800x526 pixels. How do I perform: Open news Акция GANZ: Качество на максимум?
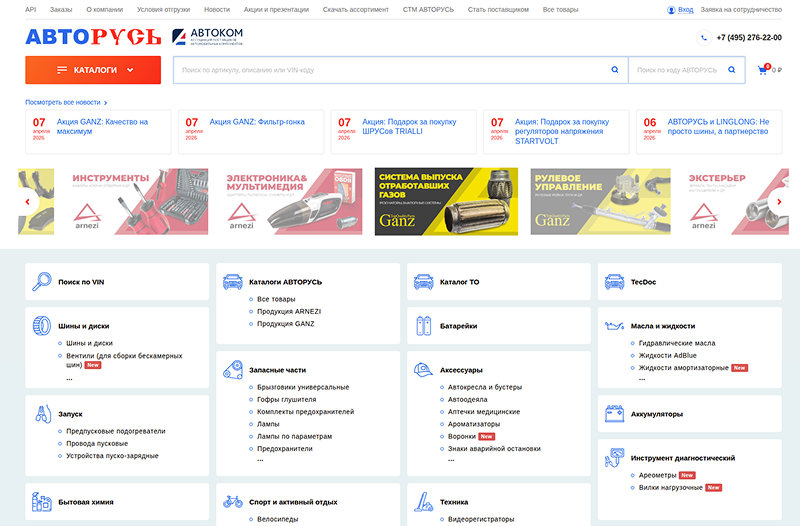click(102, 127)
